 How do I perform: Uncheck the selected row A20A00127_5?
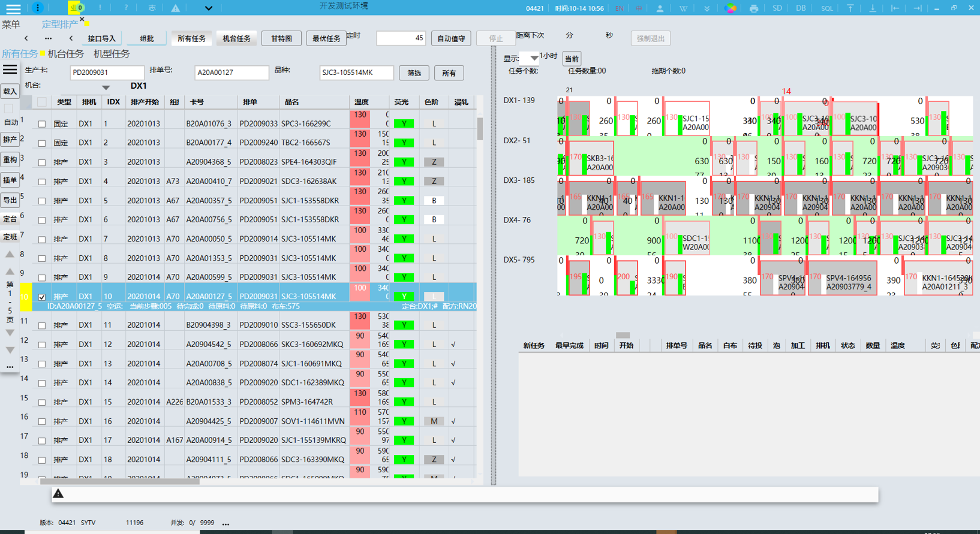click(42, 297)
